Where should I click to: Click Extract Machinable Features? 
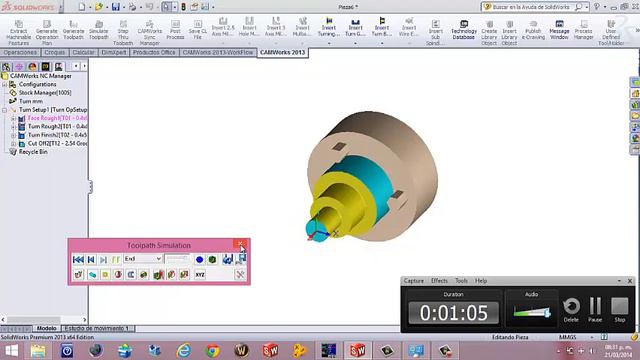point(18,32)
